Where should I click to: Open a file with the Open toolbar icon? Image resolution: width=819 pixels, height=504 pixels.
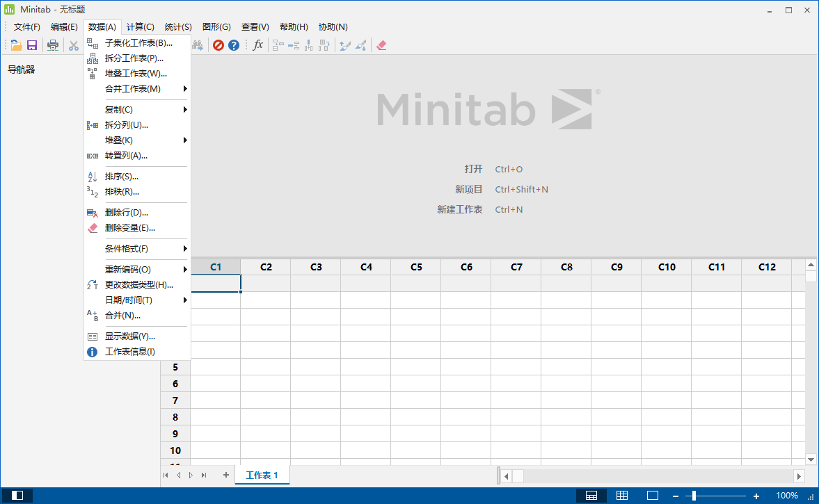16,44
